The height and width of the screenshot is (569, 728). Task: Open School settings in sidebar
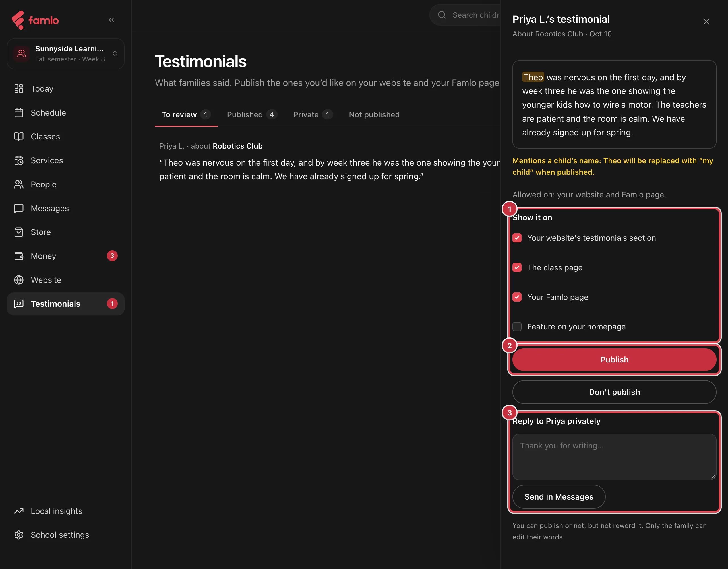tap(65, 535)
